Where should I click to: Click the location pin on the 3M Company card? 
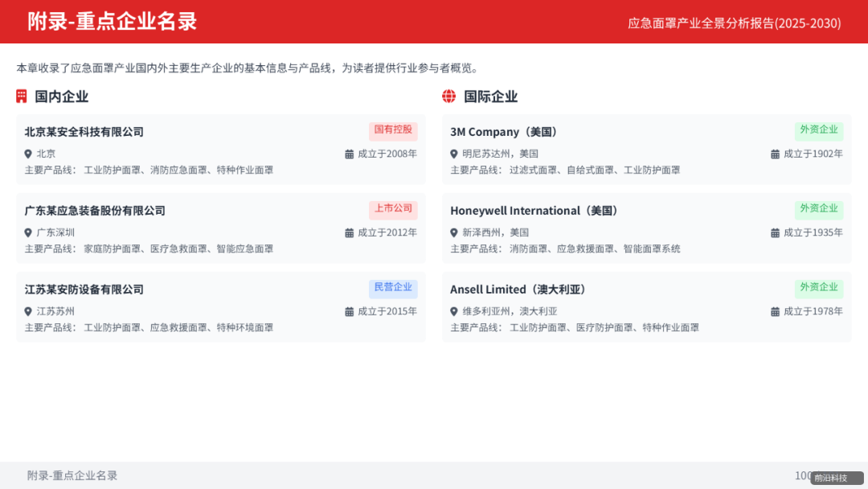455,153
